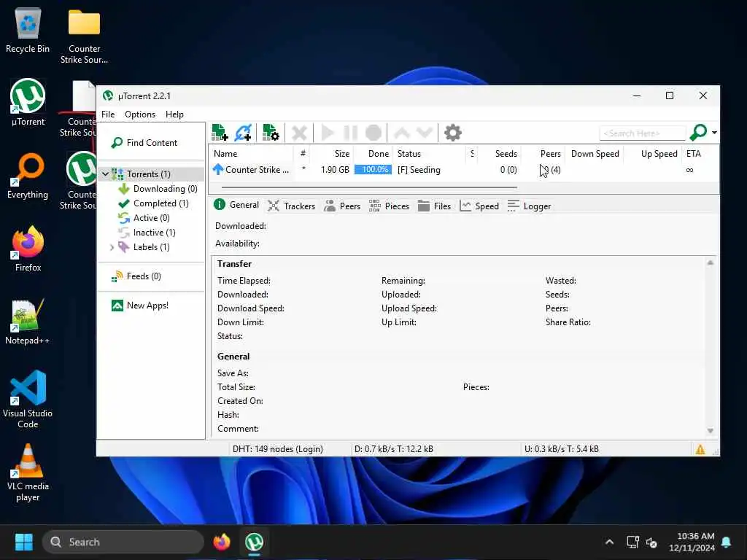
Task: Switch to the Trackers tab
Action: point(291,206)
